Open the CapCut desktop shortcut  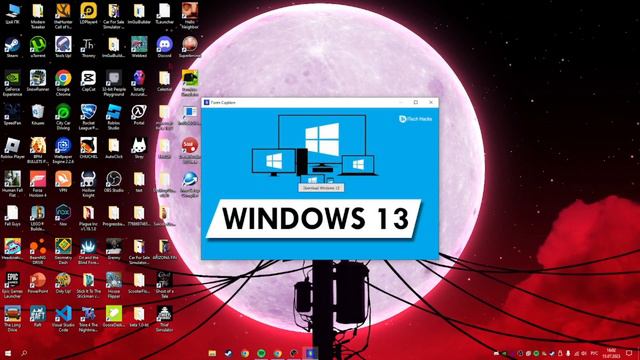88,81
